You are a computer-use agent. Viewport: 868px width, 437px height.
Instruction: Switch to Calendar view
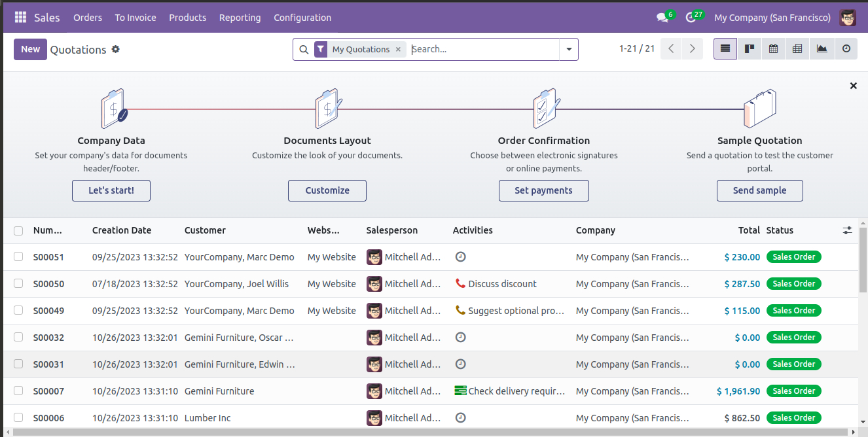pyautogui.click(x=773, y=49)
